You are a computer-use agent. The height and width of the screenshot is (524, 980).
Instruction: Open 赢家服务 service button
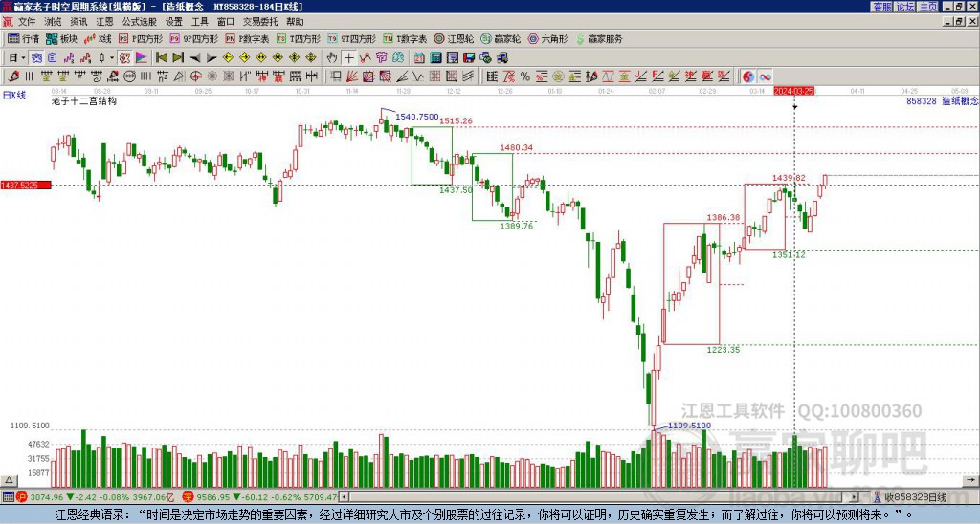coord(599,38)
